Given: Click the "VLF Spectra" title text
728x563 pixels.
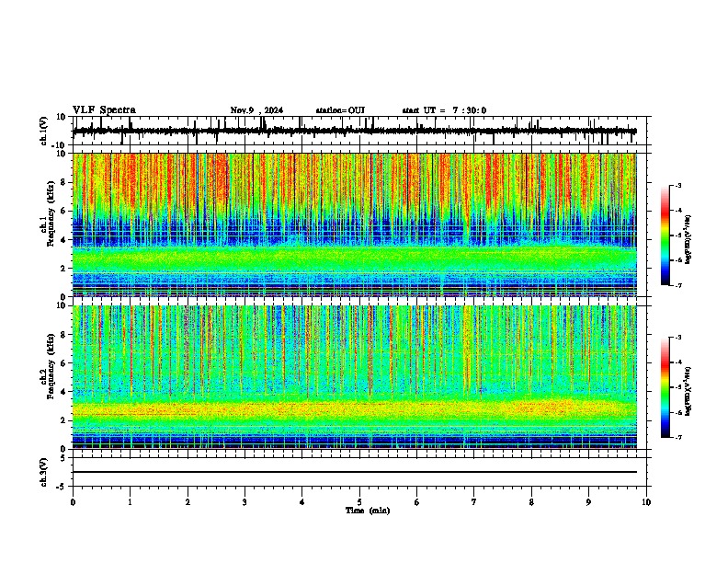Looking at the screenshot, I should pyautogui.click(x=104, y=110).
